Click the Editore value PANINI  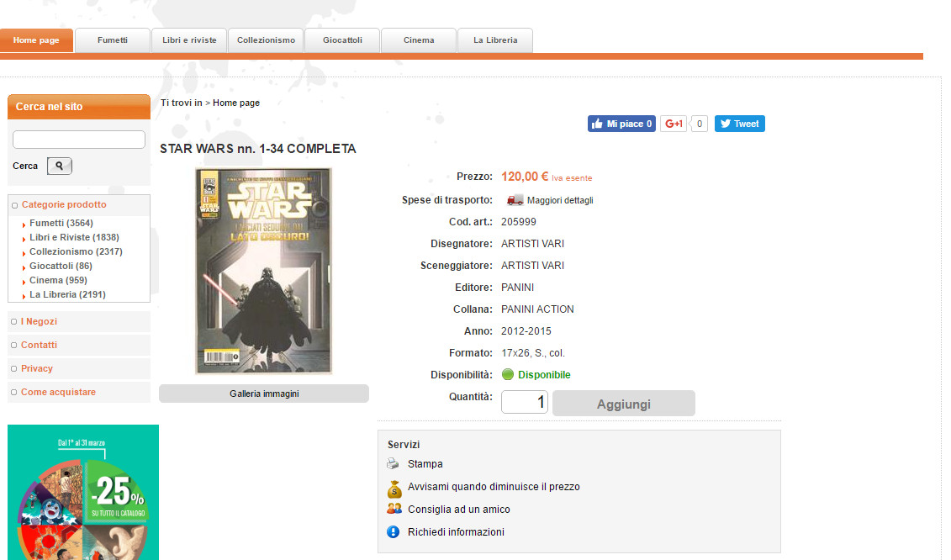[x=517, y=287]
